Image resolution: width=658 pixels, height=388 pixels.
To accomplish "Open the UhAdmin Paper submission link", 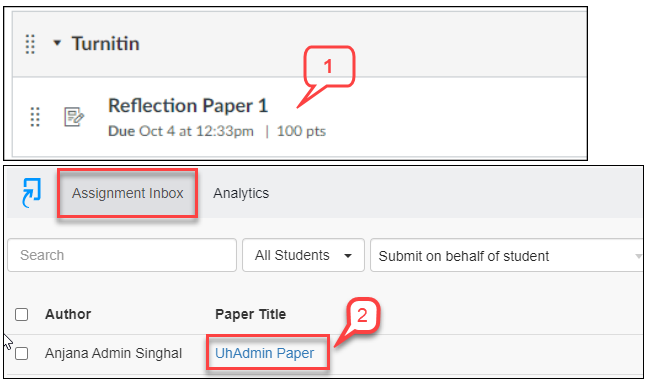I will (x=264, y=353).
